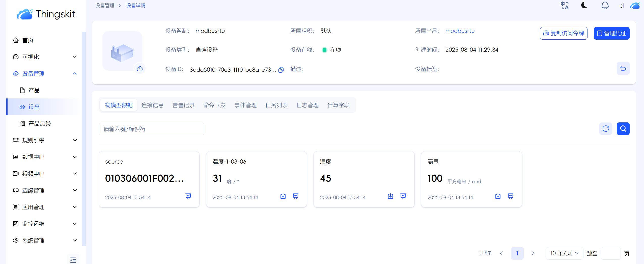Screen dimensions: 644x264
Task: Click the language translation icon
Action: coord(565,6)
